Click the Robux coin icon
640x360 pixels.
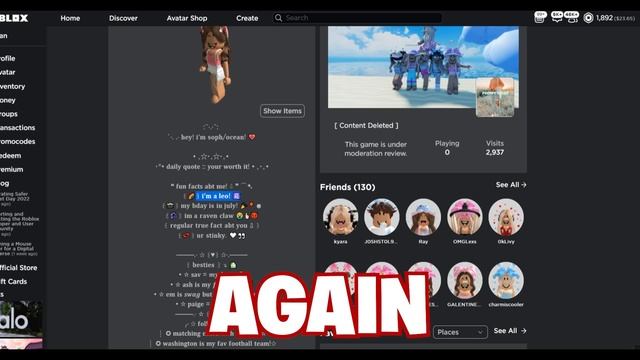click(588, 18)
